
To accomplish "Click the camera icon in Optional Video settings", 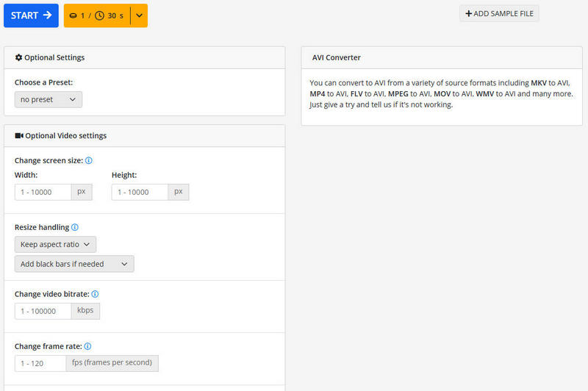I will click(x=19, y=135).
